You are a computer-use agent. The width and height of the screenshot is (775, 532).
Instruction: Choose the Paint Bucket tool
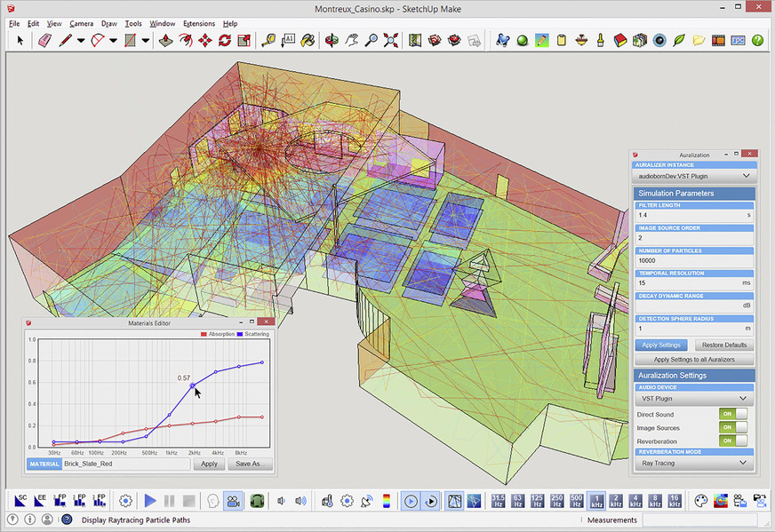click(x=308, y=41)
